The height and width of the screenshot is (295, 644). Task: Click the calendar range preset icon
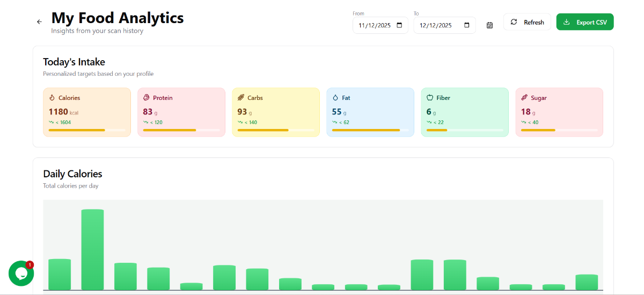pyautogui.click(x=489, y=25)
